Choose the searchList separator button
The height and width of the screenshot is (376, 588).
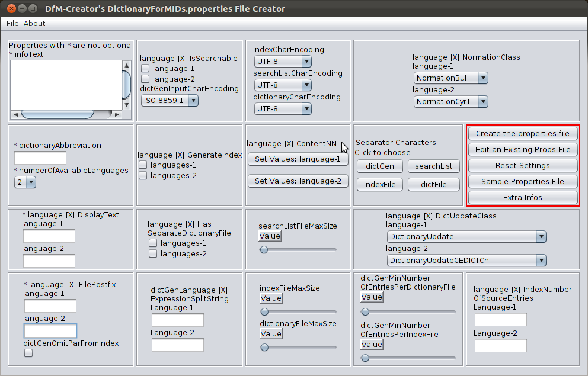[433, 166]
